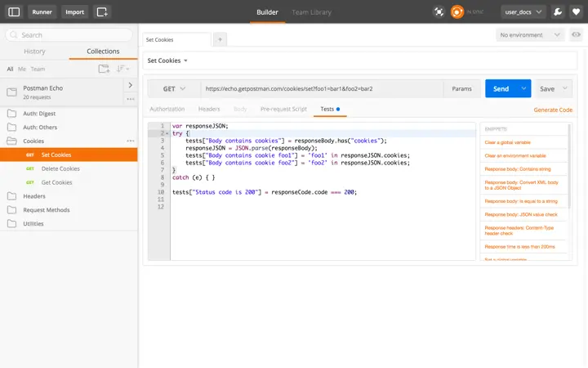Image resolution: width=588 pixels, height=368 pixels.
Task: Open the Set Cookies request name dropdown
Action: pos(185,61)
